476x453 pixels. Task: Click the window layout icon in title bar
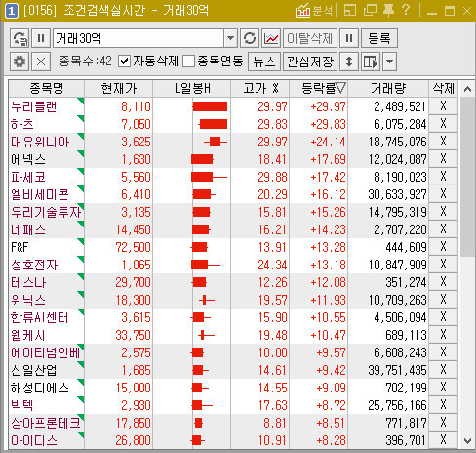tap(350, 11)
